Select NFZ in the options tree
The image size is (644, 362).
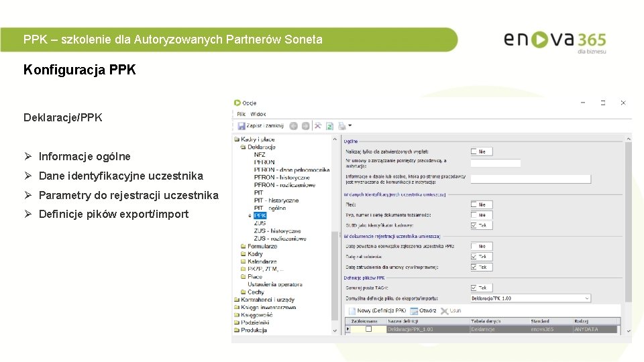click(x=260, y=155)
